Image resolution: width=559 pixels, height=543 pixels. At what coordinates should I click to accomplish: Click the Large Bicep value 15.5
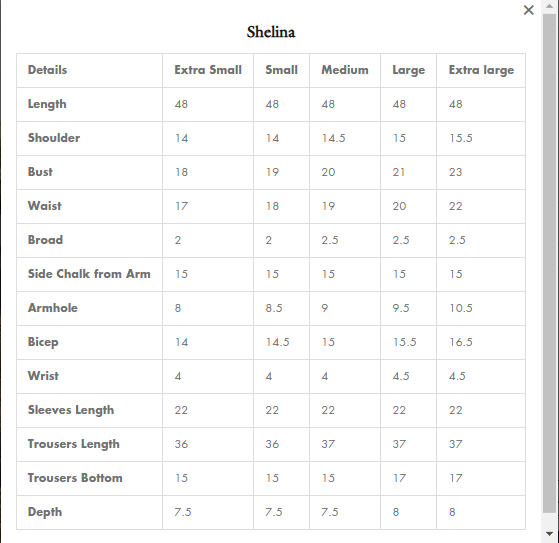(404, 342)
